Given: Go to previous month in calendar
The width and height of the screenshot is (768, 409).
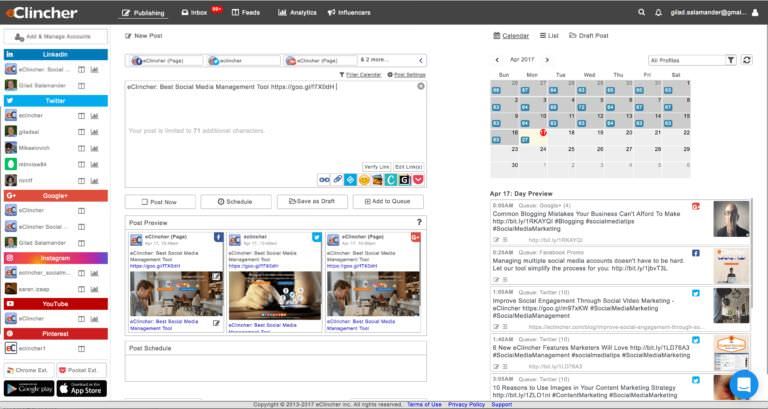Looking at the screenshot, I should (497, 60).
